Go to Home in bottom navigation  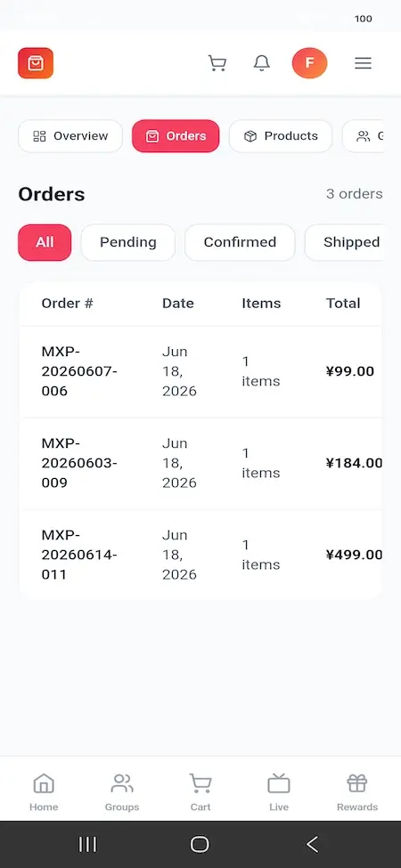tap(44, 792)
